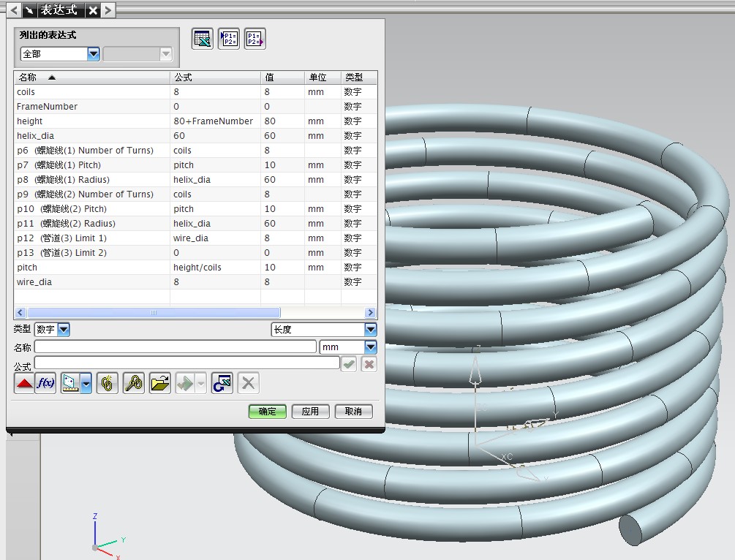
Task: Click the import expressions from file icon
Action: (229, 39)
